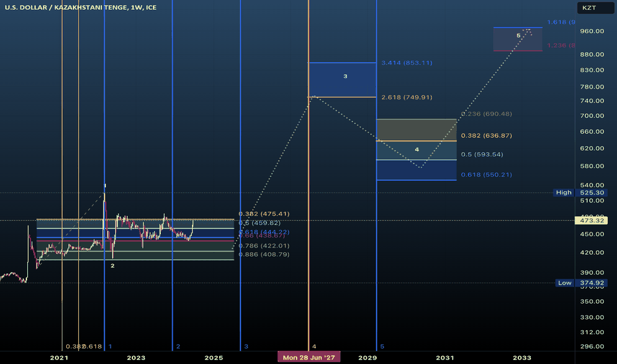
Task: Click the 880.00 price scale label
Action: [x=592, y=54]
